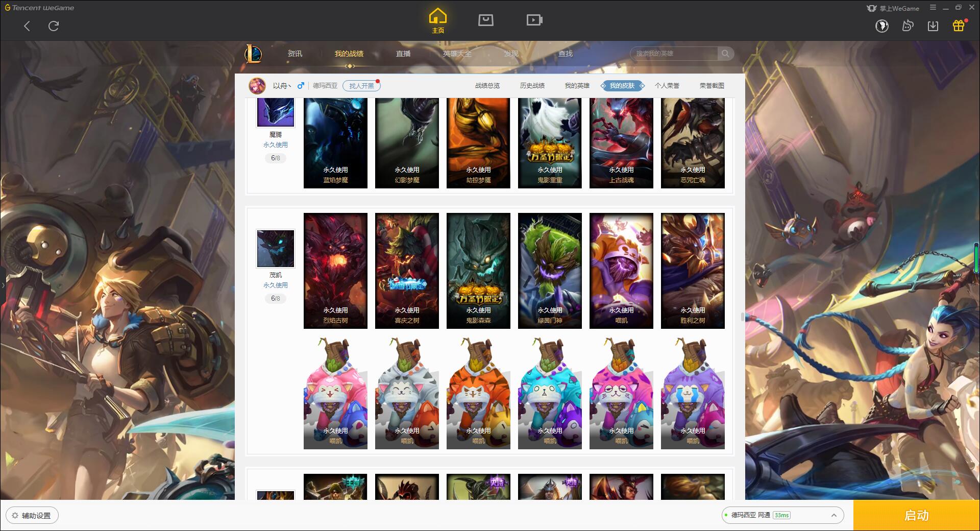Open the 鬼影重重 skin card
980x531 pixels.
coord(550,143)
